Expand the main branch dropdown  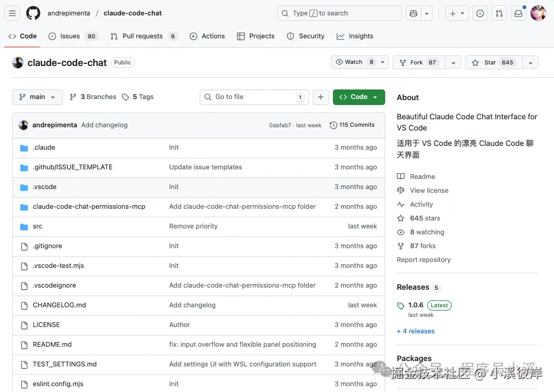[x=37, y=97]
